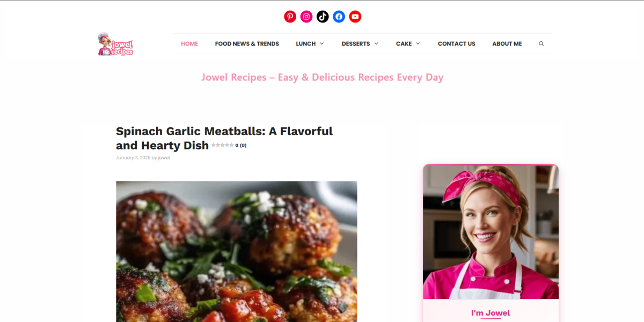Click the search magnifier icon in navigation
This screenshot has width=644, height=322.
[x=541, y=44]
